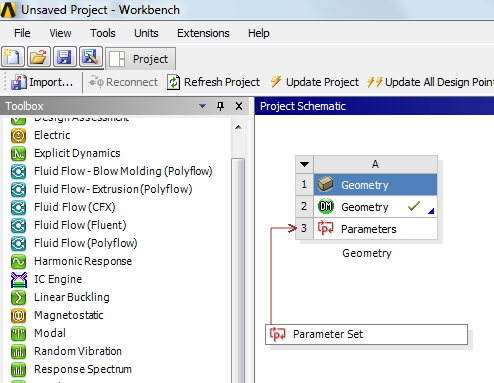494x383 pixels.
Task: Click the Harmonic Response system icon
Action: [18, 262]
